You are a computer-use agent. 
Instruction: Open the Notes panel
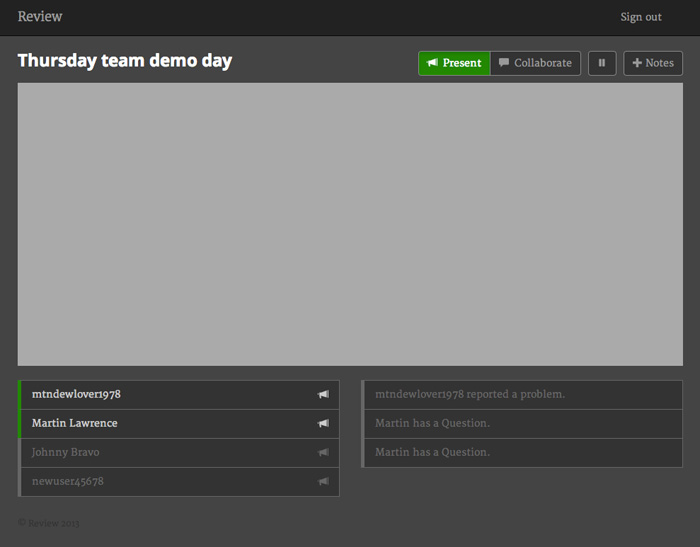click(x=653, y=63)
